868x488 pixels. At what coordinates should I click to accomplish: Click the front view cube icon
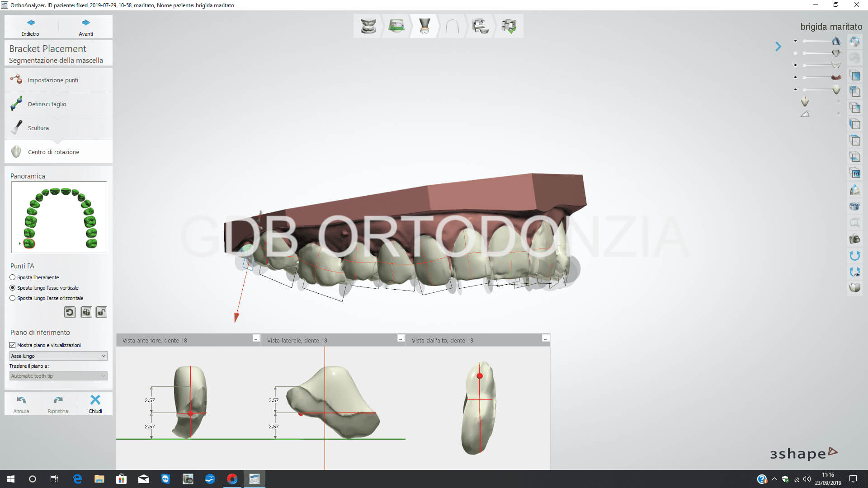854,75
